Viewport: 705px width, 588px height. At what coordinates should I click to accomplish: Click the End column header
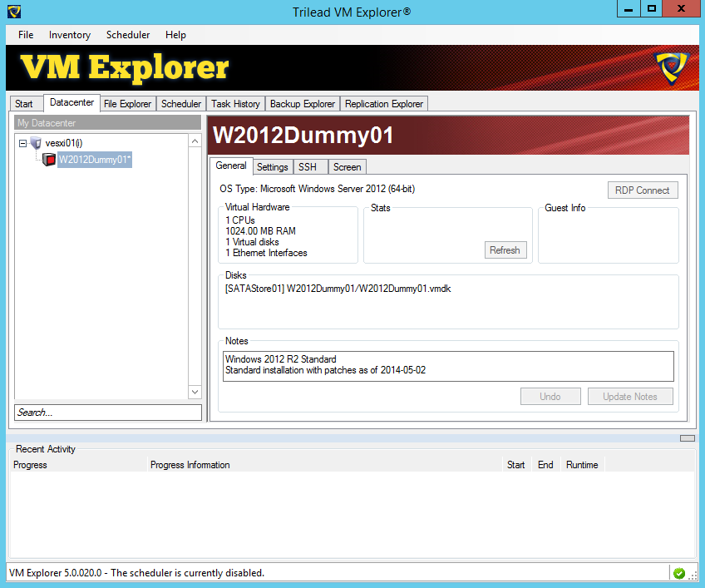tap(546, 465)
